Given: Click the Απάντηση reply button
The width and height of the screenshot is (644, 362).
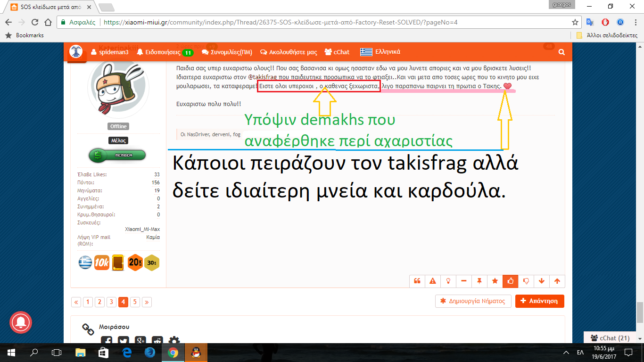Looking at the screenshot, I should 539,301.
